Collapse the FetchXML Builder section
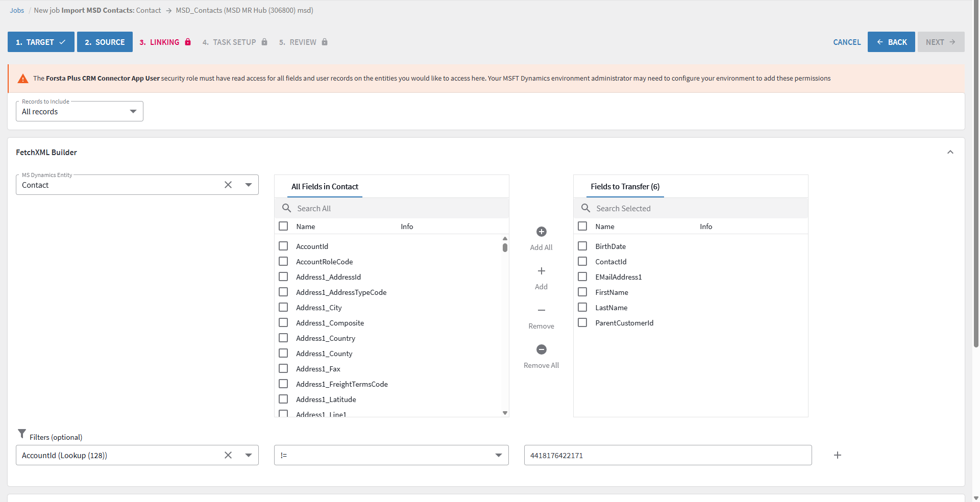This screenshot has height=502, width=980. click(950, 152)
